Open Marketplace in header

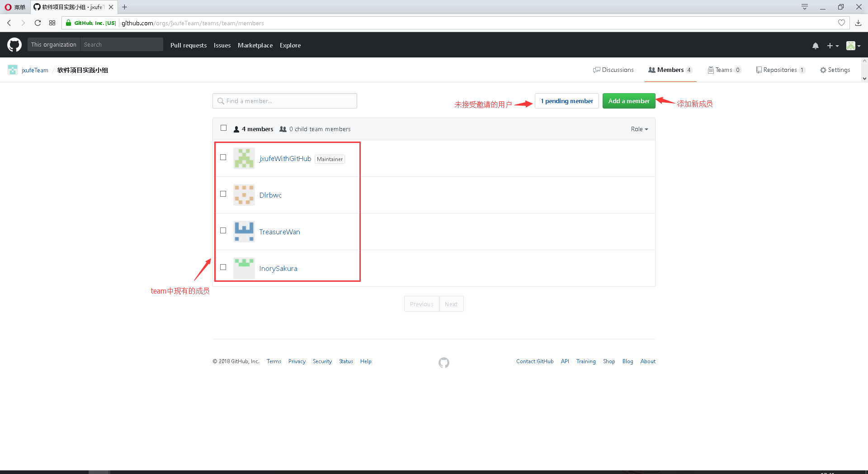255,45
